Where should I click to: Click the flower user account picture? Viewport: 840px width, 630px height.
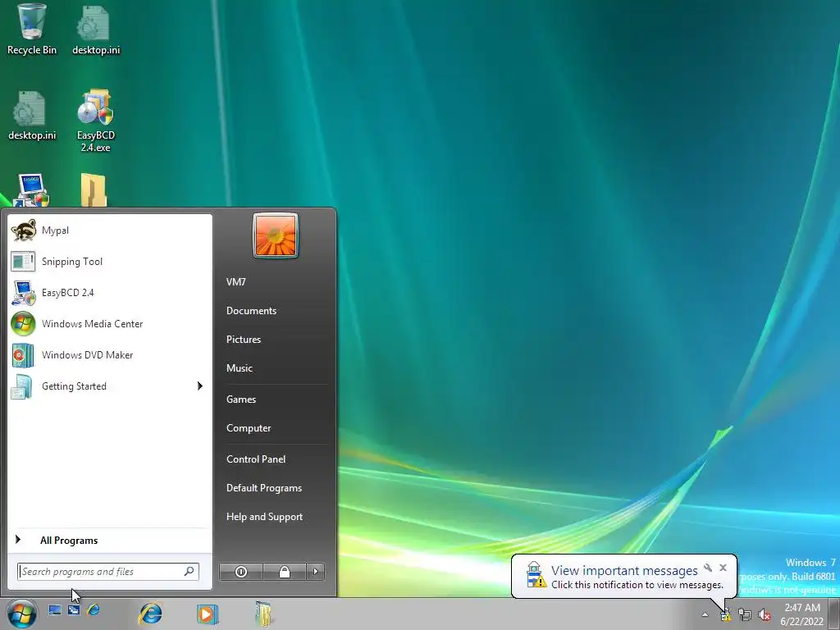point(276,235)
